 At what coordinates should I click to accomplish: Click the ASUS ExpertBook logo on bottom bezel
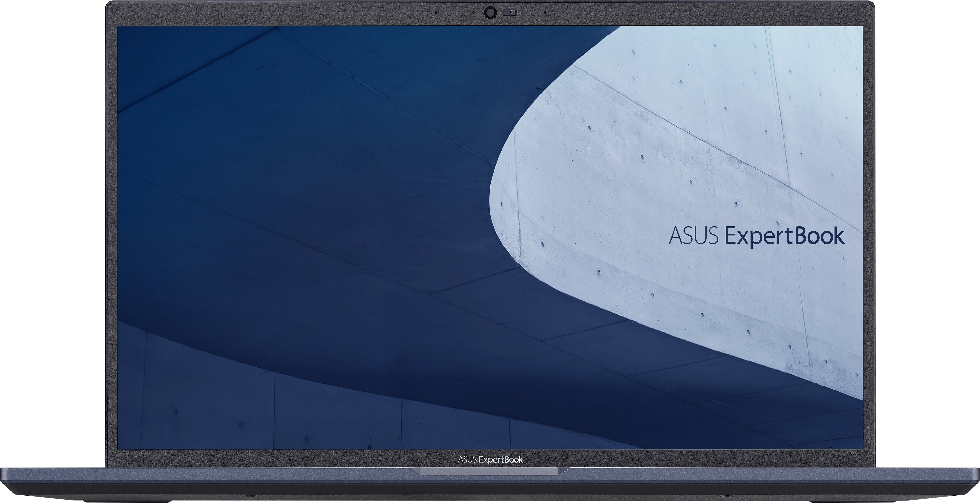(490, 459)
